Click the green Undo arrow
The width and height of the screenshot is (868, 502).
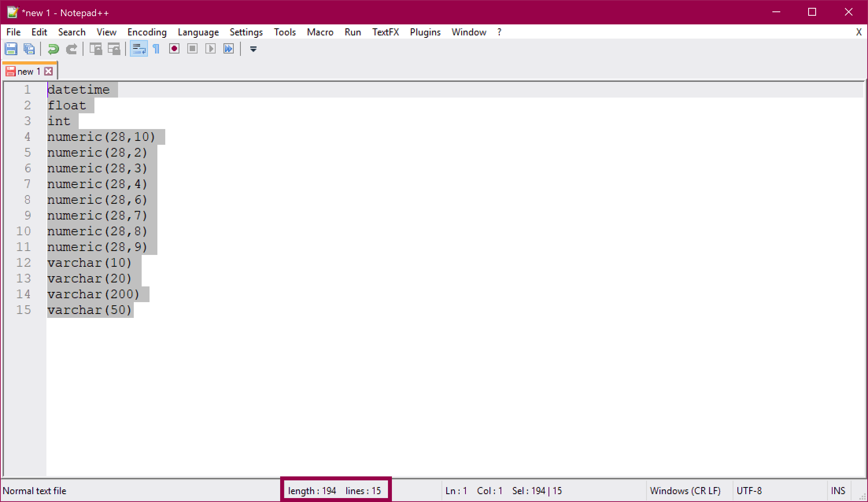(53, 49)
